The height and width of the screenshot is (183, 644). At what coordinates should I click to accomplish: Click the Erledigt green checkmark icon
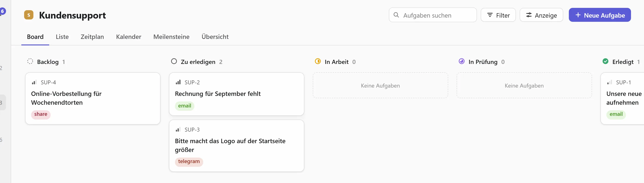[x=605, y=61]
